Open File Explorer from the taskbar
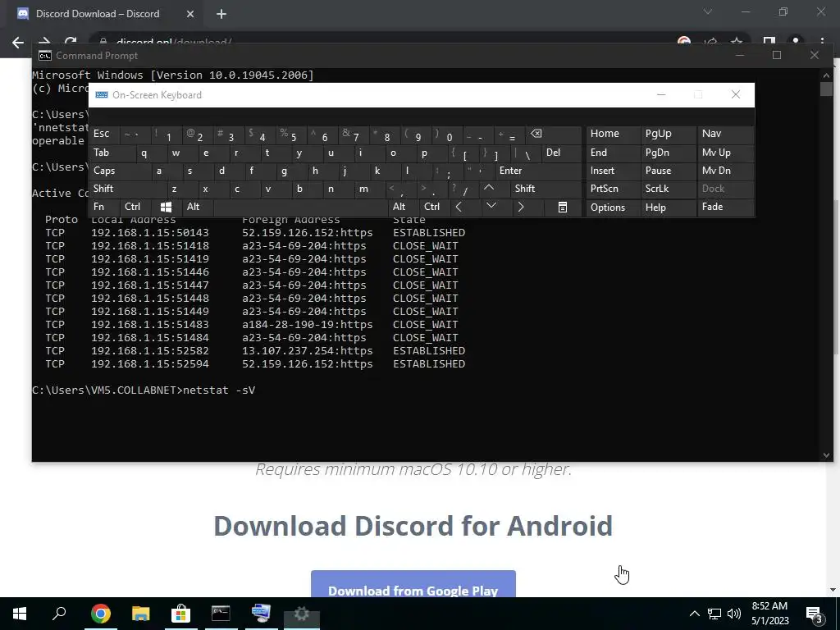This screenshot has width=840, height=630. coord(140,614)
